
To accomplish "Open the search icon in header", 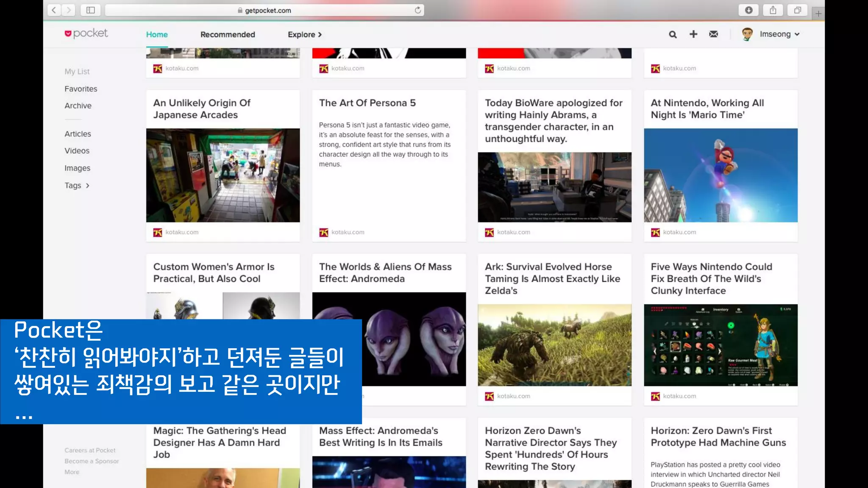I will pyautogui.click(x=673, y=34).
